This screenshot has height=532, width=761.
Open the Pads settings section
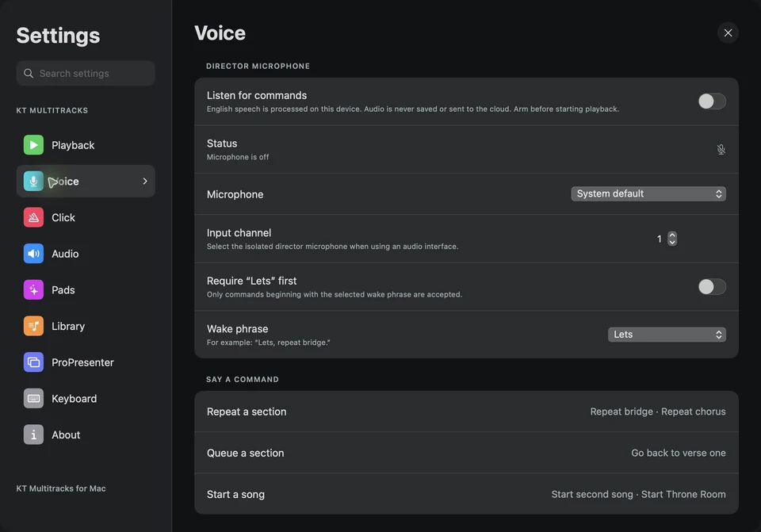point(86,289)
